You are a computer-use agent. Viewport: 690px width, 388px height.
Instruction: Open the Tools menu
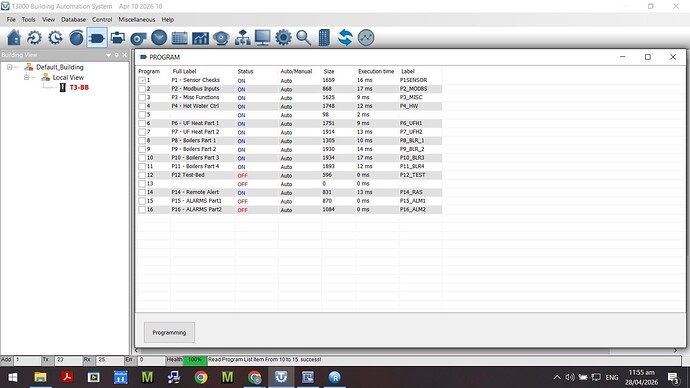(x=29, y=19)
